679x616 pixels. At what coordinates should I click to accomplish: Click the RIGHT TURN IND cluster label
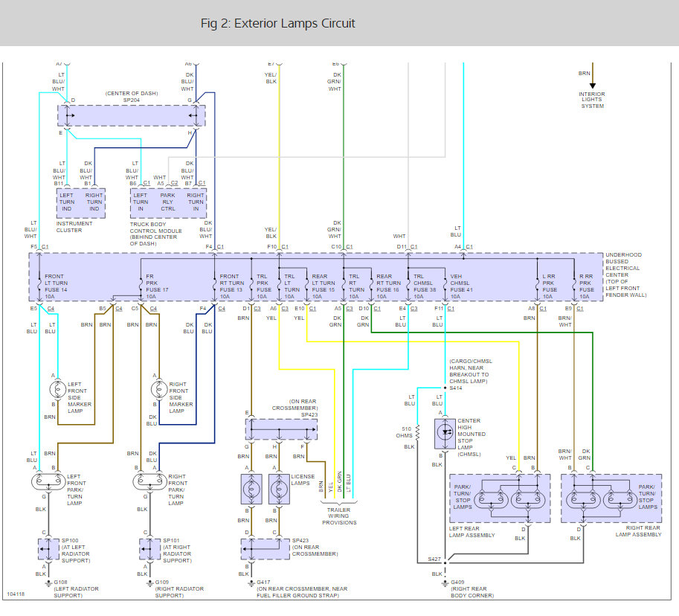pos(94,202)
